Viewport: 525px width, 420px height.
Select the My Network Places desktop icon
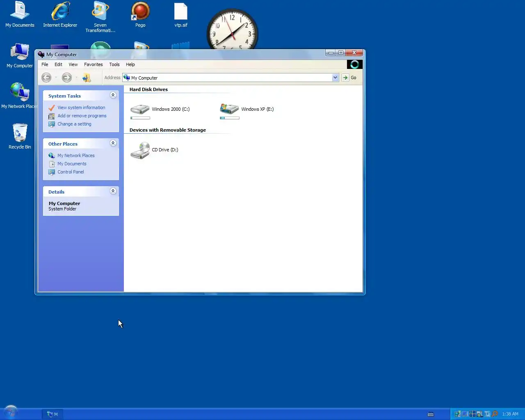(x=20, y=96)
